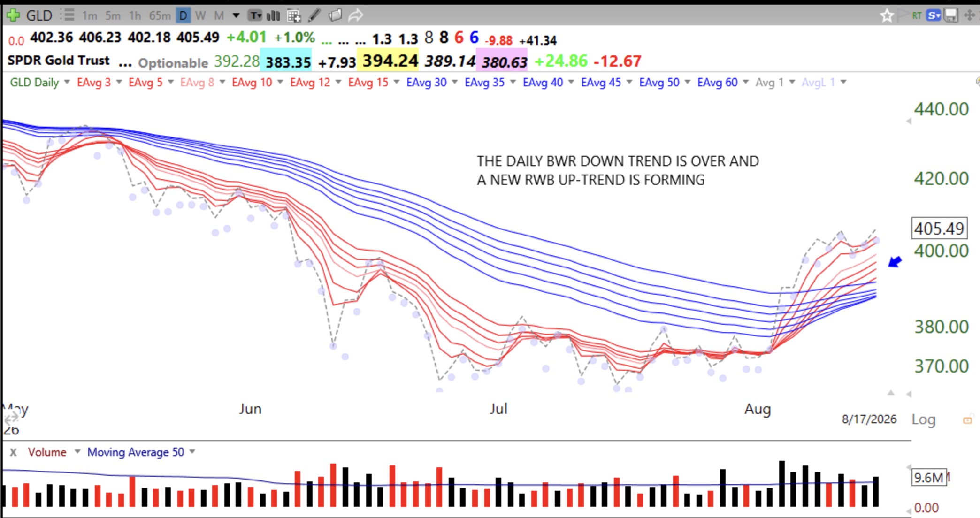The width and height of the screenshot is (980, 518).
Task: Click the data grid plus icon
Action: pos(294,16)
